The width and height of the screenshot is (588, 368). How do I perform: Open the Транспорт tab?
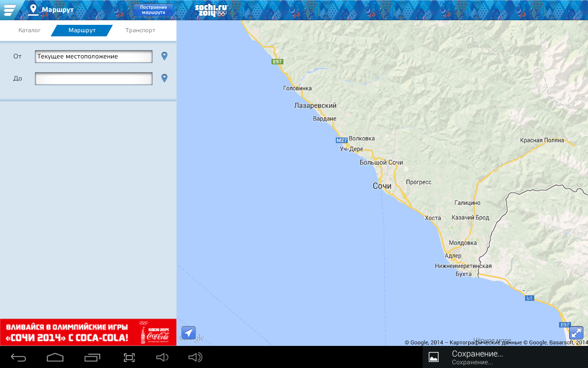pyautogui.click(x=140, y=30)
